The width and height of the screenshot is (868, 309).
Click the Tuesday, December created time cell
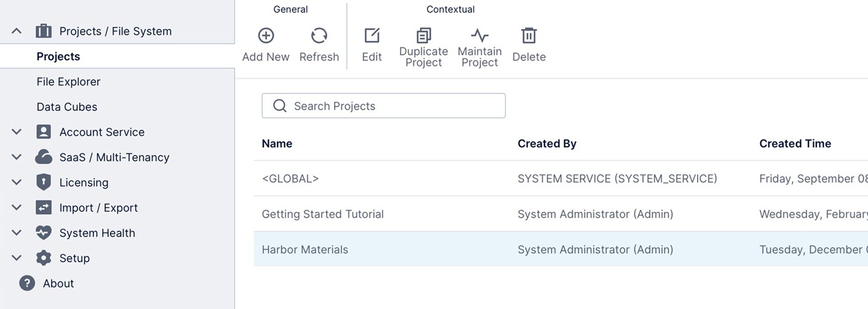(813, 249)
